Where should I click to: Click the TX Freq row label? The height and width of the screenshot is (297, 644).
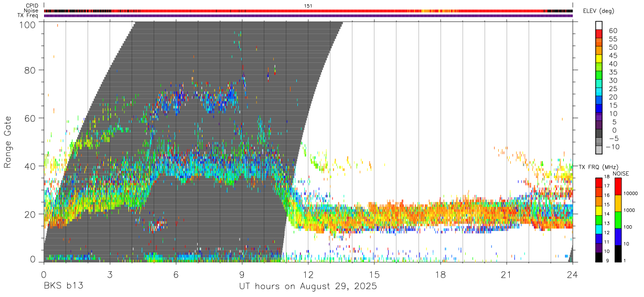tap(27, 16)
